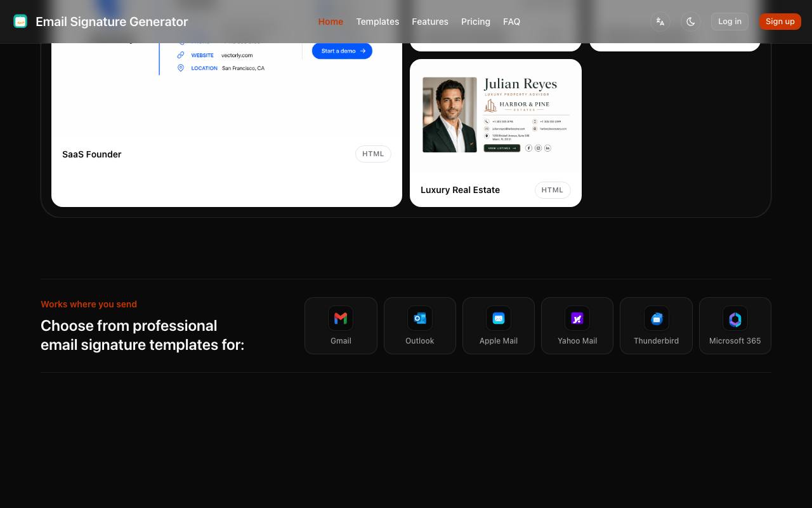
Task: Click the Apple Mail label text
Action: click(x=499, y=341)
